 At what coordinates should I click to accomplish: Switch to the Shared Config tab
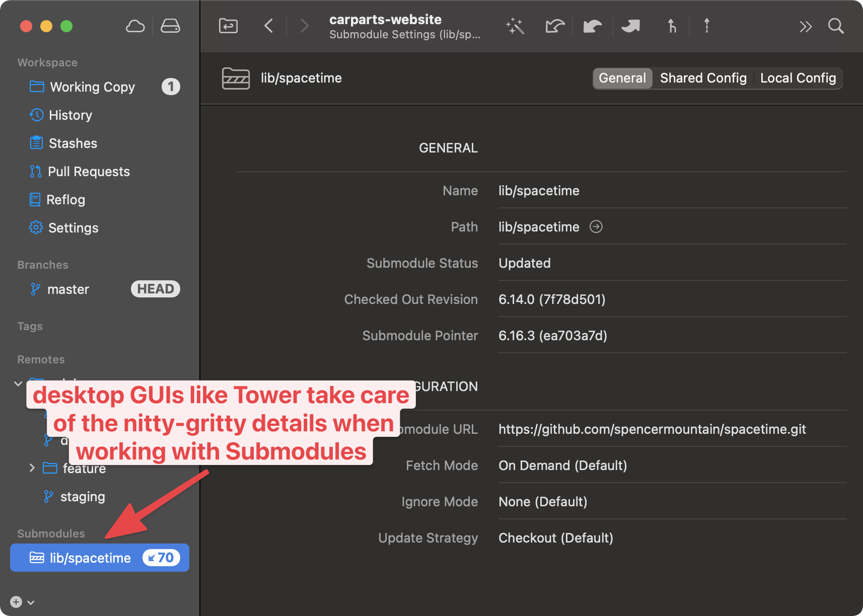(703, 78)
